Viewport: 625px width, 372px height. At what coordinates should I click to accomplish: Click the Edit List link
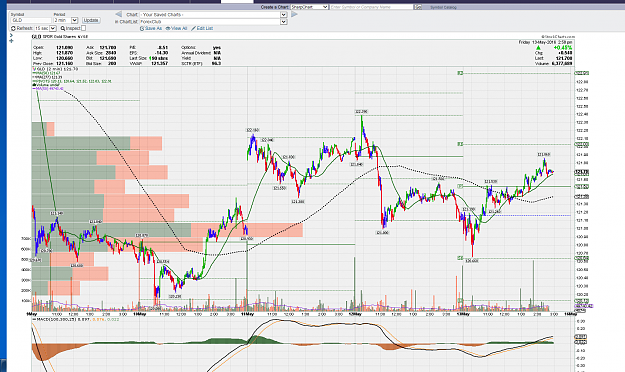(202, 28)
